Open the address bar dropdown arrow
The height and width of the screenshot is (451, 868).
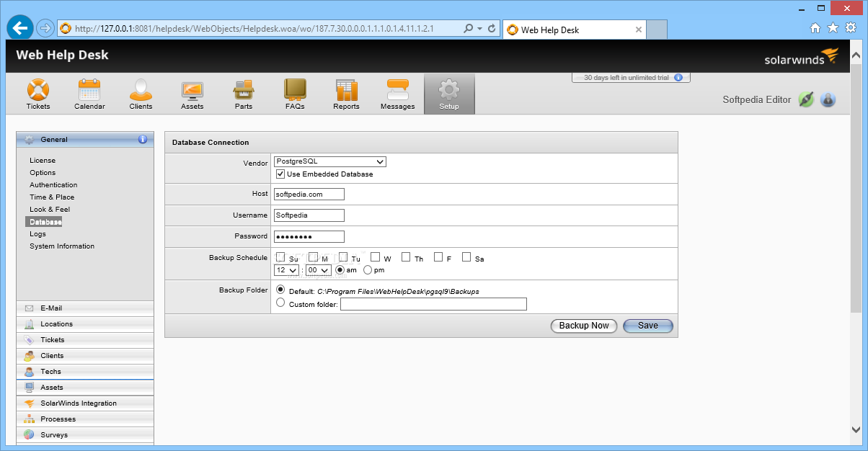coord(480,29)
